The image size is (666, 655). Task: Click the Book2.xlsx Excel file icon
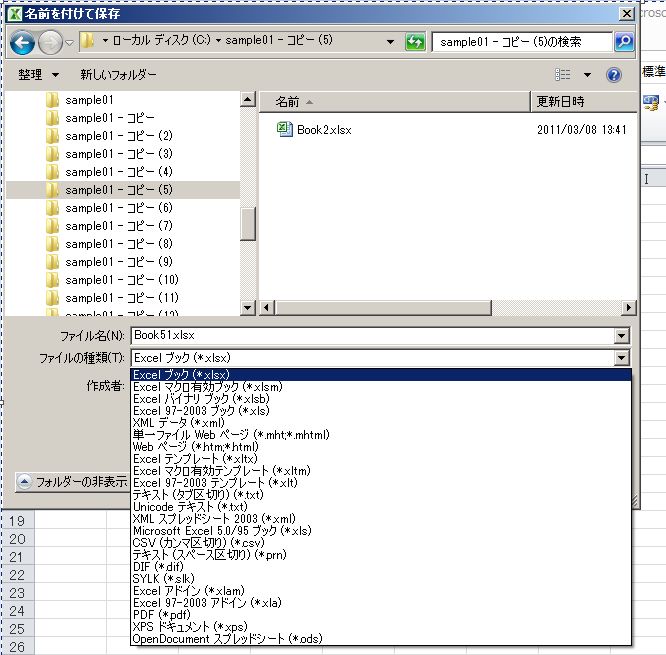(284, 129)
